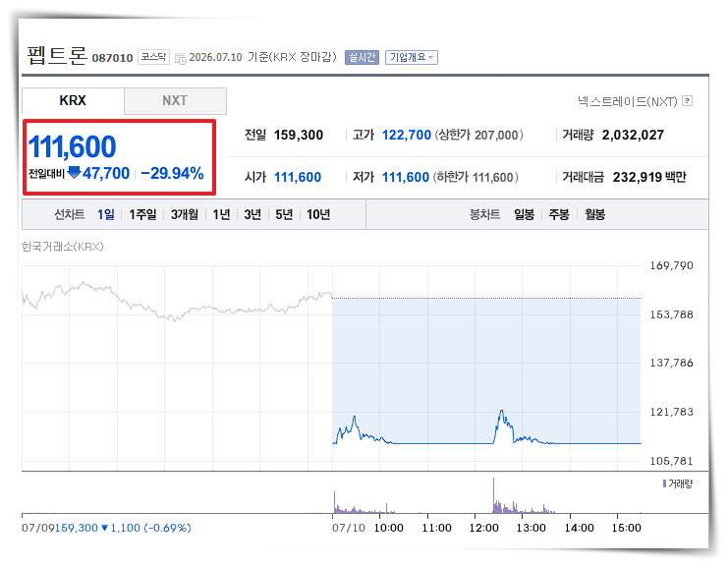
Task: Click the -29.94% change value
Action: tap(172, 173)
